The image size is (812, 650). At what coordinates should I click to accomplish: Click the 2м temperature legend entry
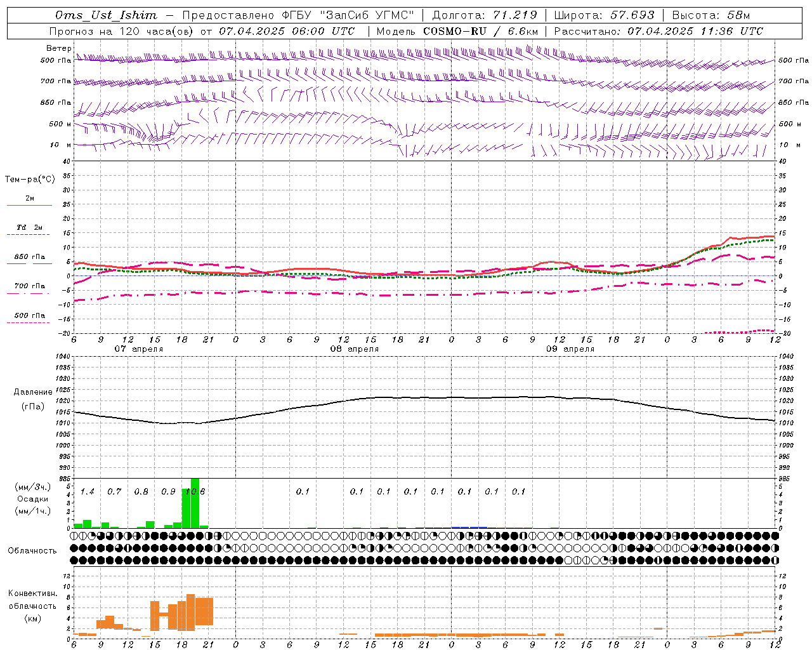point(30,198)
